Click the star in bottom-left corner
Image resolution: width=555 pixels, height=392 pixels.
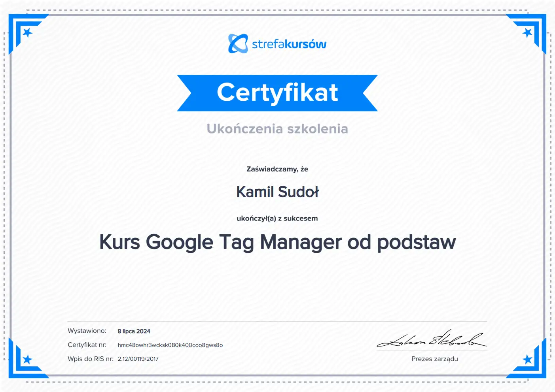(x=27, y=359)
